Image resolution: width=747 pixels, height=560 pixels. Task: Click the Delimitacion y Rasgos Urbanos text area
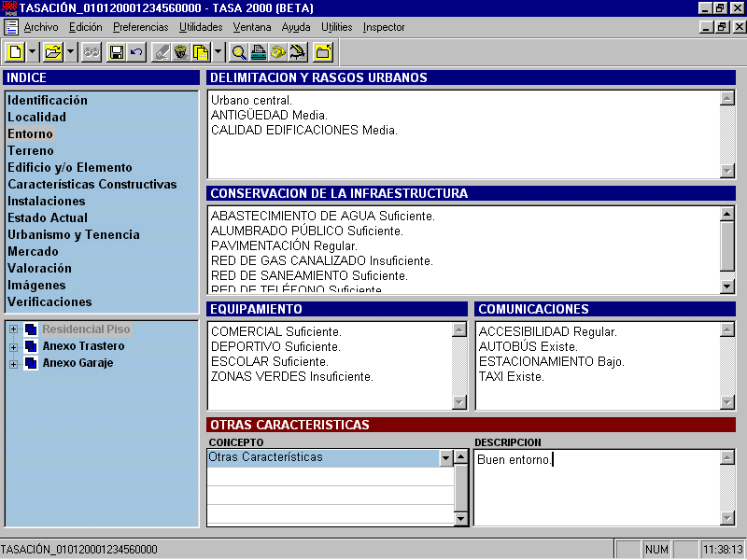click(464, 134)
